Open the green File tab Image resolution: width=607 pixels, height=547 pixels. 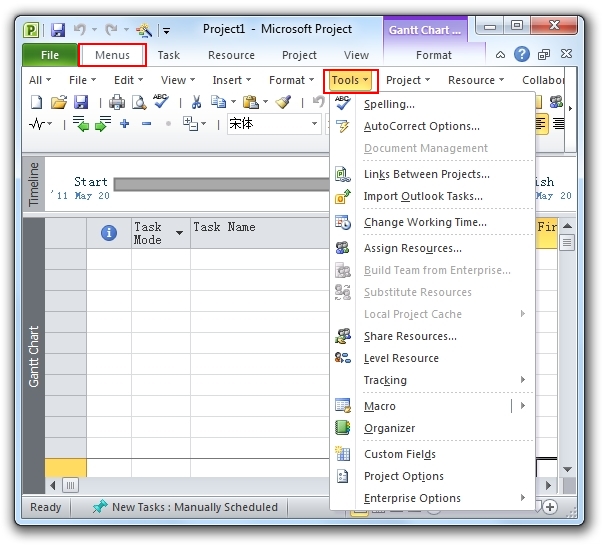[x=50, y=55]
